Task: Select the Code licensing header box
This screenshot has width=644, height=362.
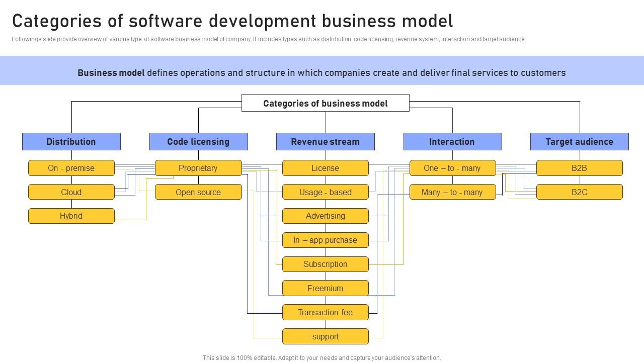Action: pyautogui.click(x=198, y=142)
